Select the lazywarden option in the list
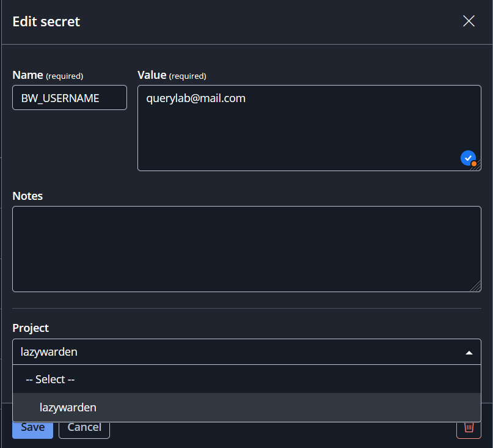The image size is (493, 448). point(247,407)
